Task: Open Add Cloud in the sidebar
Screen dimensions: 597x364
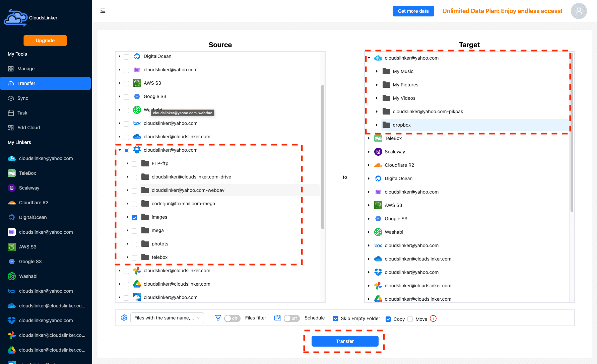Action: click(x=45, y=128)
